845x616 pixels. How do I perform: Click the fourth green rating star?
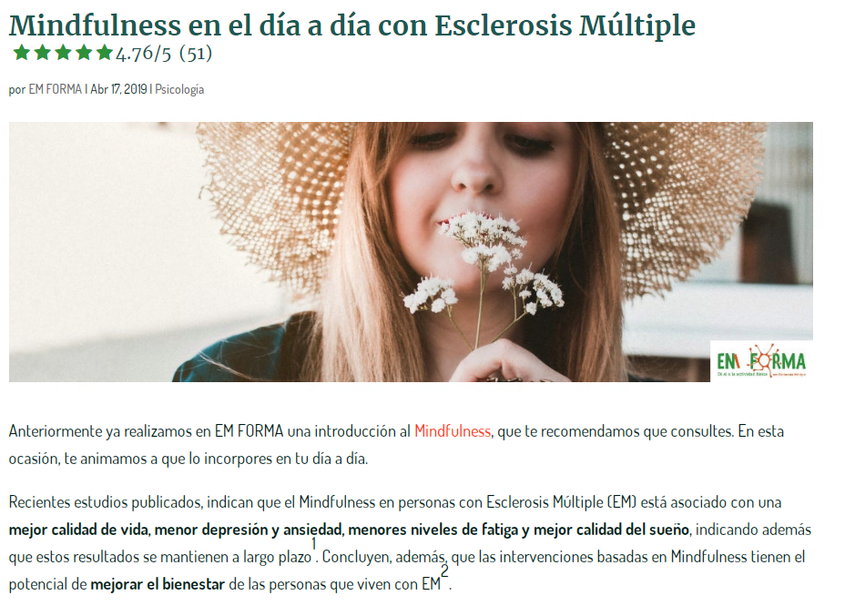(x=84, y=53)
